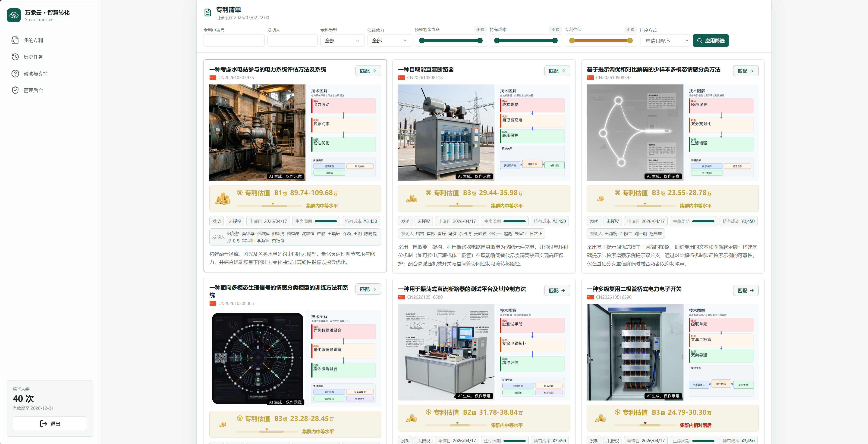
Task: Open the 专利类型 dropdown showing 全部
Action: (x=342, y=41)
